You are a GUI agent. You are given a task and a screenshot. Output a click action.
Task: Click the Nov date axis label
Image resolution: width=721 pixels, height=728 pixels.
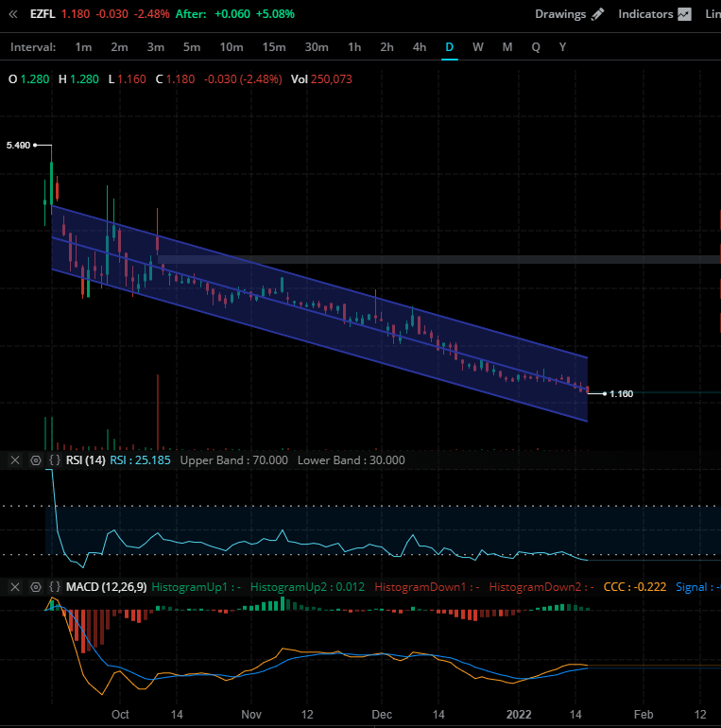coord(251,714)
